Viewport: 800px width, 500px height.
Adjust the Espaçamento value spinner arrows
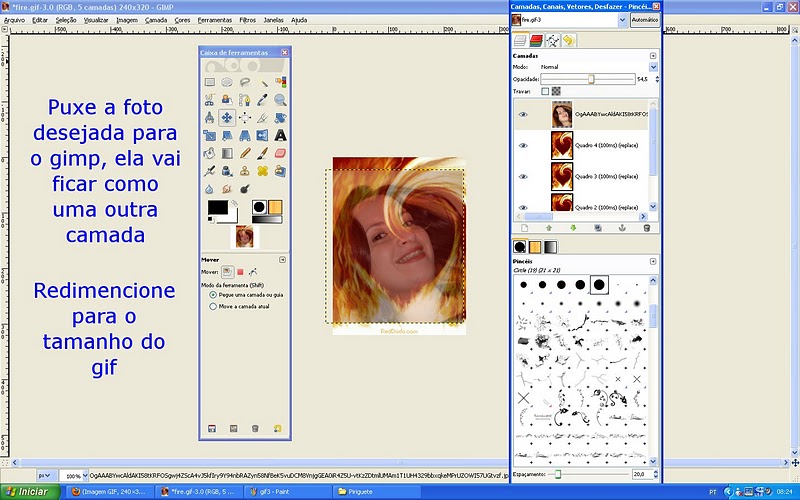[x=656, y=474]
